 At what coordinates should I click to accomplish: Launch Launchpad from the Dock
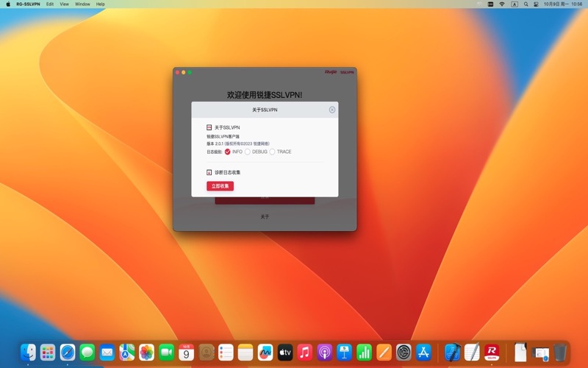48,353
